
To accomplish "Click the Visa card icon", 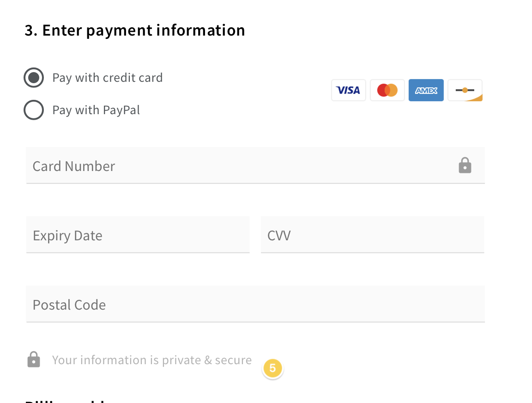I will pos(348,90).
